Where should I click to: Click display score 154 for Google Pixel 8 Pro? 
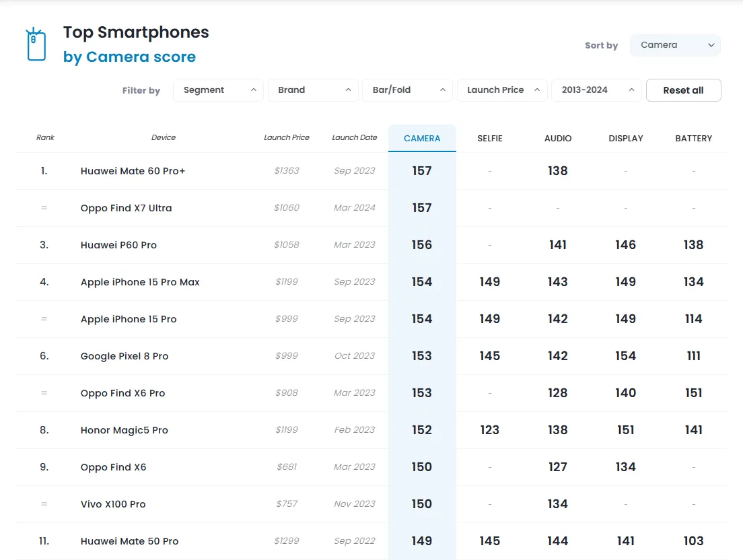pos(625,356)
